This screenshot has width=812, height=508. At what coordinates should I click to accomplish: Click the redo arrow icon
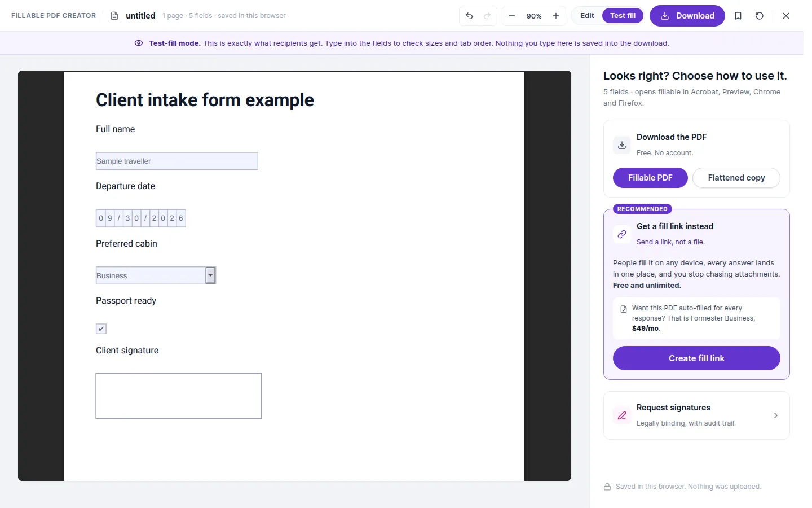(x=487, y=16)
